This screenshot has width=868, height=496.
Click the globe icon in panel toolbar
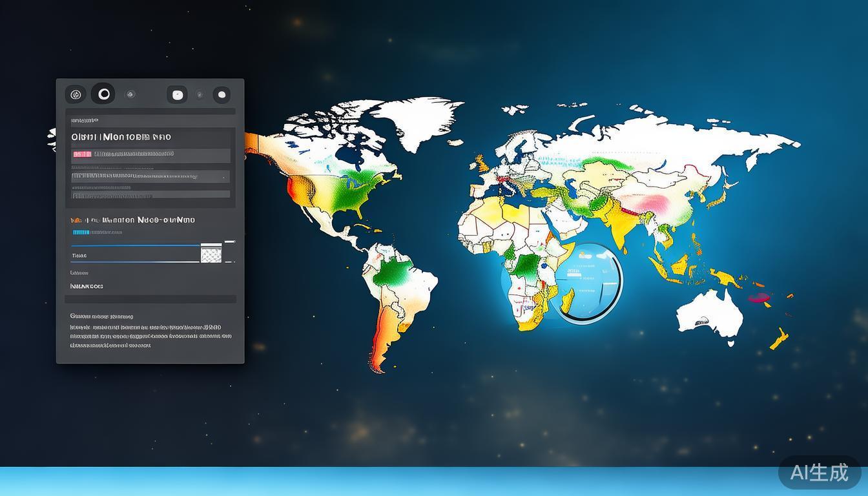click(x=76, y=95)
